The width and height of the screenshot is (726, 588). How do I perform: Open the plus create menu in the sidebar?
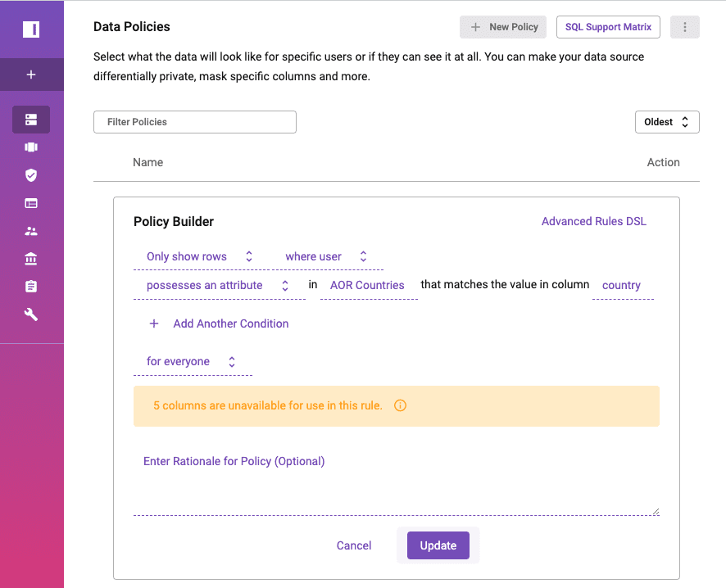point(31,75)
